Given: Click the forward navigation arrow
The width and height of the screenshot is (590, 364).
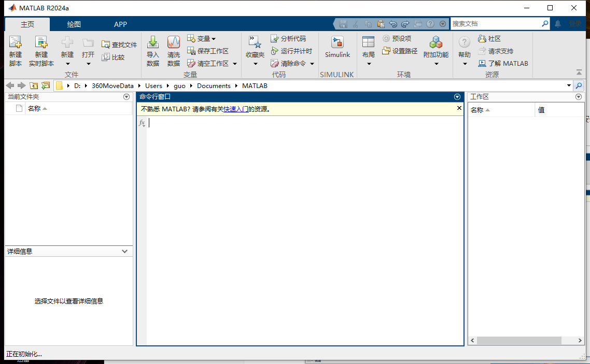Looking at the screenshot, I should coord(22,85).
